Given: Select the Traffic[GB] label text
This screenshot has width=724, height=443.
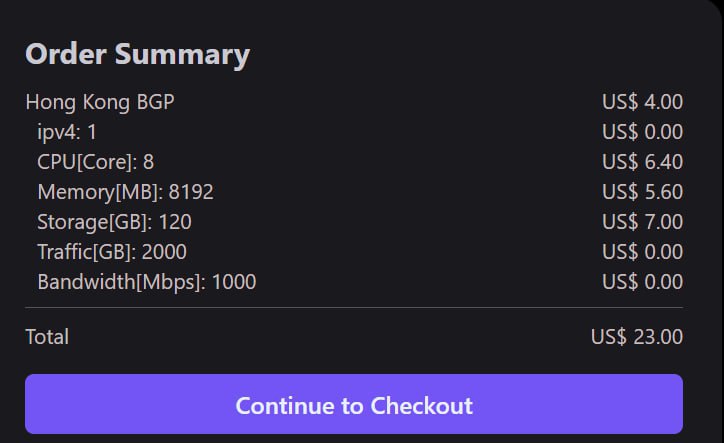Looking at the screenshot, I should (84, 252).
